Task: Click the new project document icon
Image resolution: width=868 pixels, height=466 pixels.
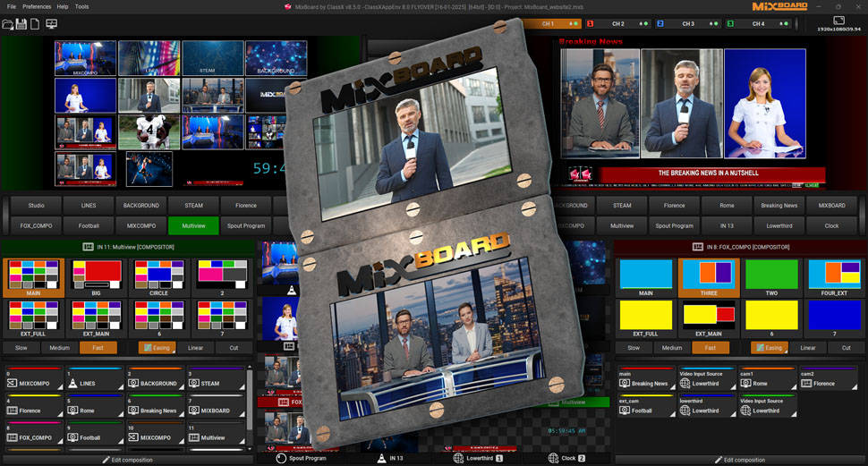Action: [x=35, y=24]
